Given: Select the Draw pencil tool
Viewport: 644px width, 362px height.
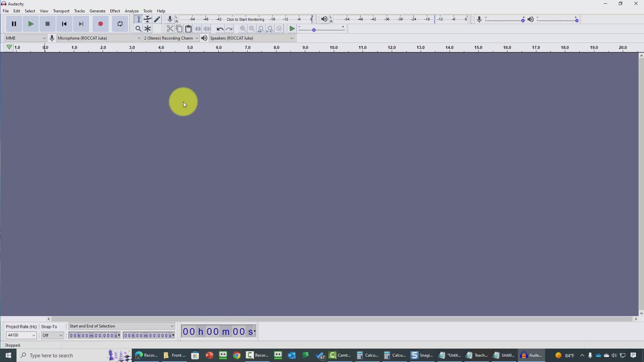Looking at the screenshot, I should (x=157, y=19).
